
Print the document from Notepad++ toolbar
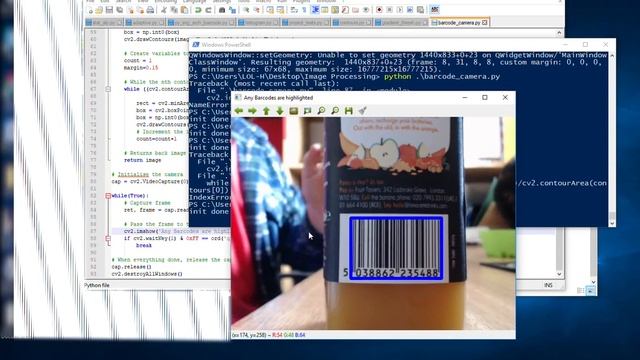pos(150,10)
